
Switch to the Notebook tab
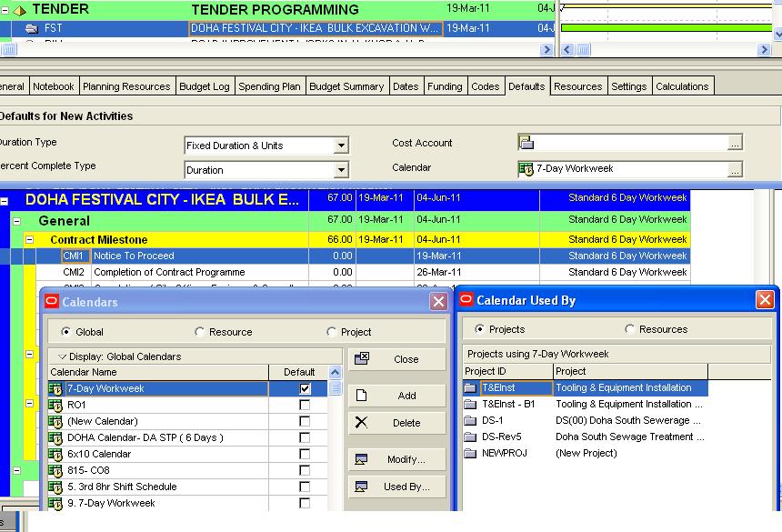point(54,86)
